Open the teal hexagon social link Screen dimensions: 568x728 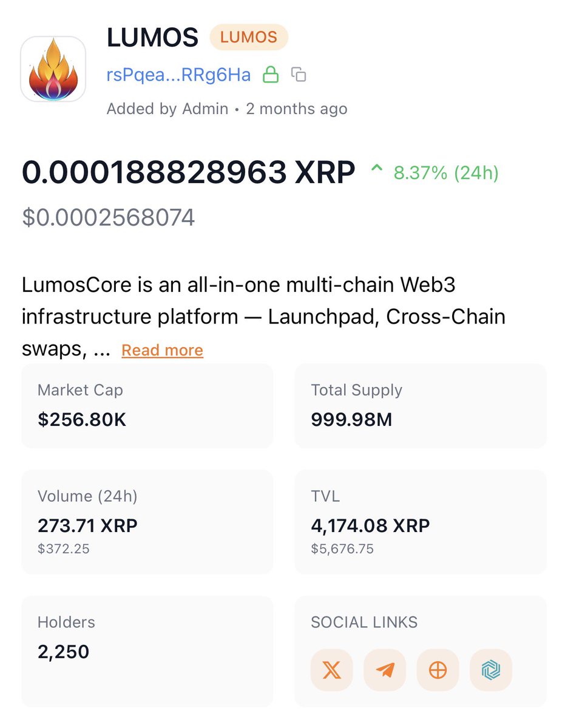coord(491,670)
